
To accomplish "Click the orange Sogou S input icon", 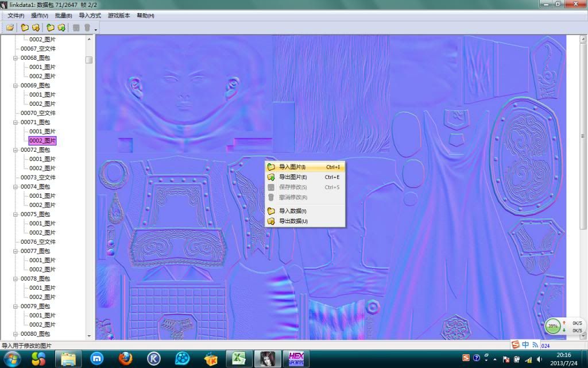I will tap(516, 344).
